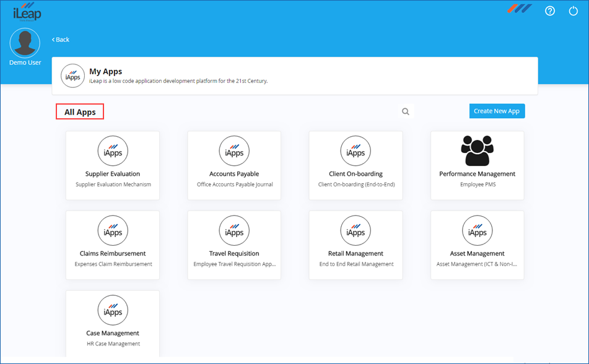Click the 'Supplier Evaluation Mechanism' description

(x=113, y=184)
